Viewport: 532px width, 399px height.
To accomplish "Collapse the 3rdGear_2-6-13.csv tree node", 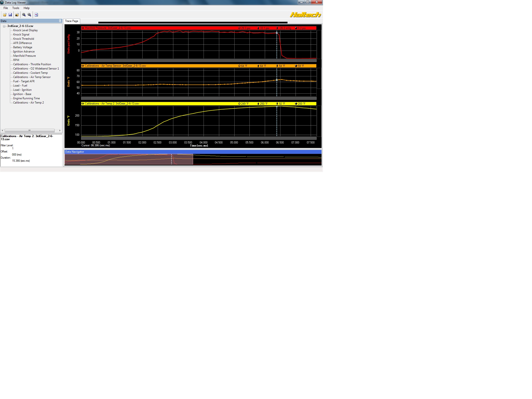I will (4, 26).
